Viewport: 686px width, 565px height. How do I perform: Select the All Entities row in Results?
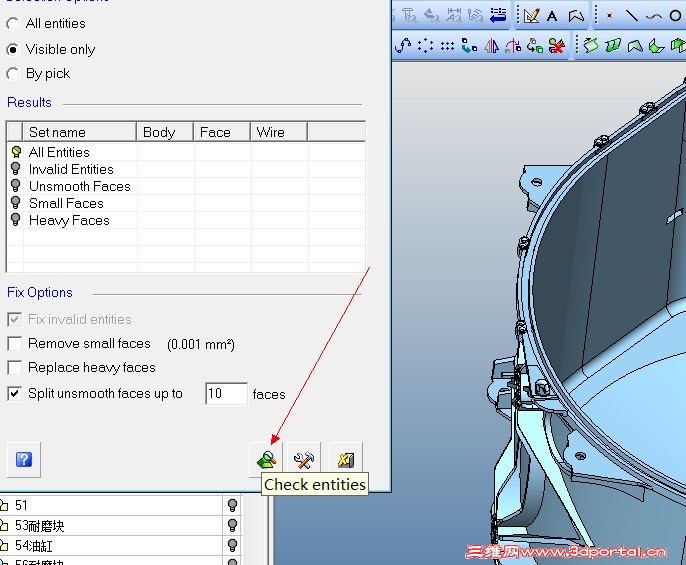point(186,152)
